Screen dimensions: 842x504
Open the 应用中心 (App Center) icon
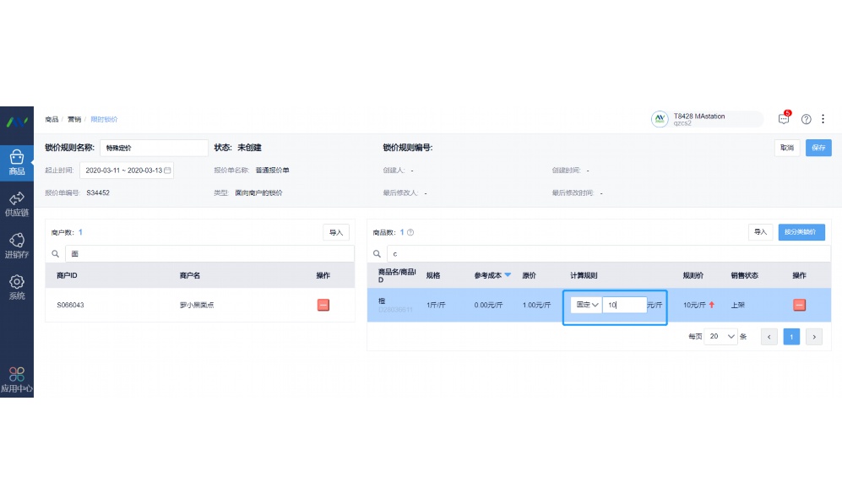[x=17, y=377]
